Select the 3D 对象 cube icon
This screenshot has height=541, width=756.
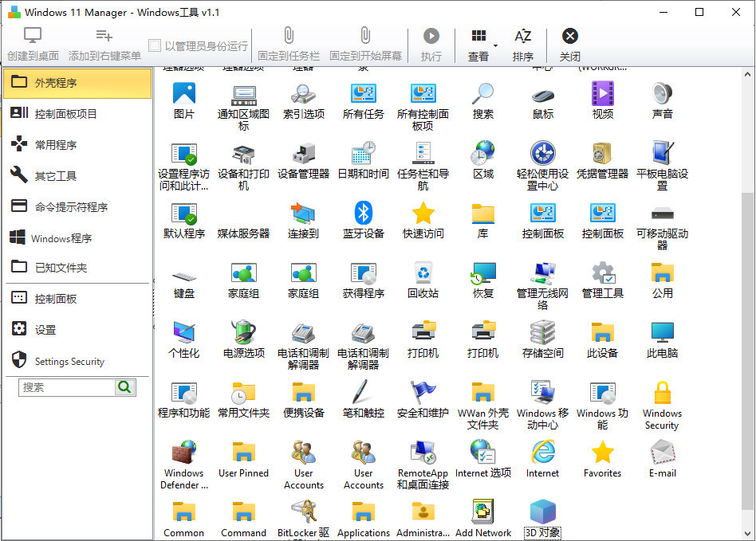click(542, 512)
